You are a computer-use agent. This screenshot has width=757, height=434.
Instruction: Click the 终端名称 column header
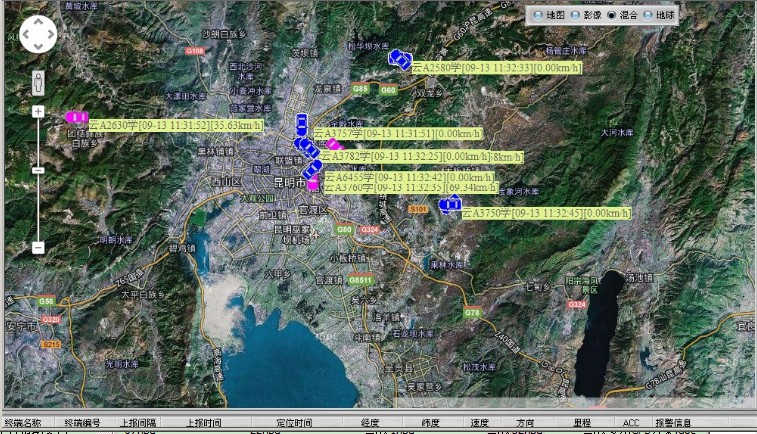(x=24, y=423)
